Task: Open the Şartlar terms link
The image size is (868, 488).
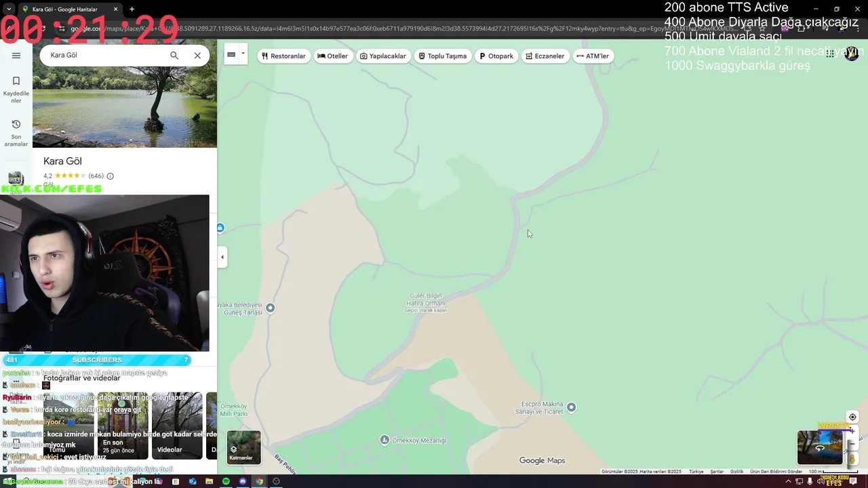Action: click(x=717, y=471)
